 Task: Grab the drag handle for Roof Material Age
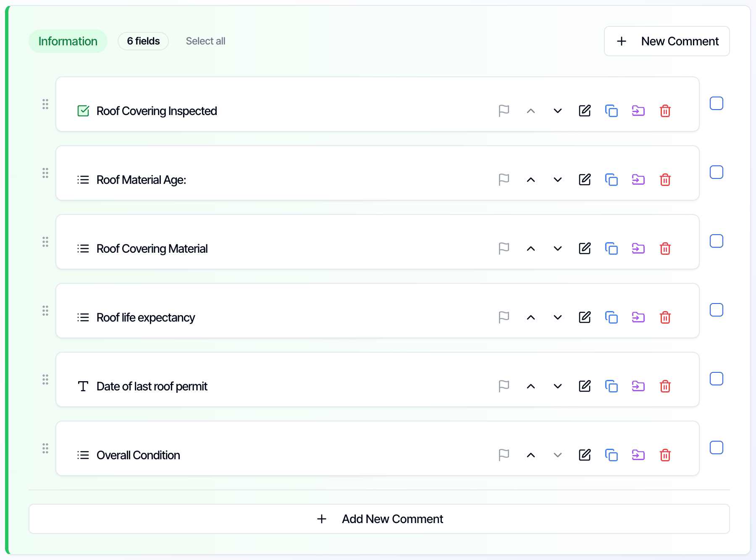click(x=45, y=173)
